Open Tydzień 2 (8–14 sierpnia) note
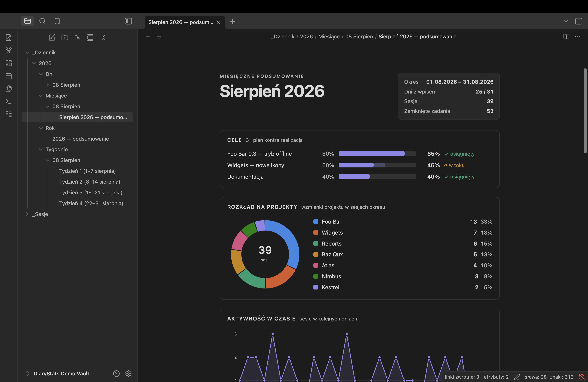The width and height of the screenshot is (588, 382). point(90,182)
